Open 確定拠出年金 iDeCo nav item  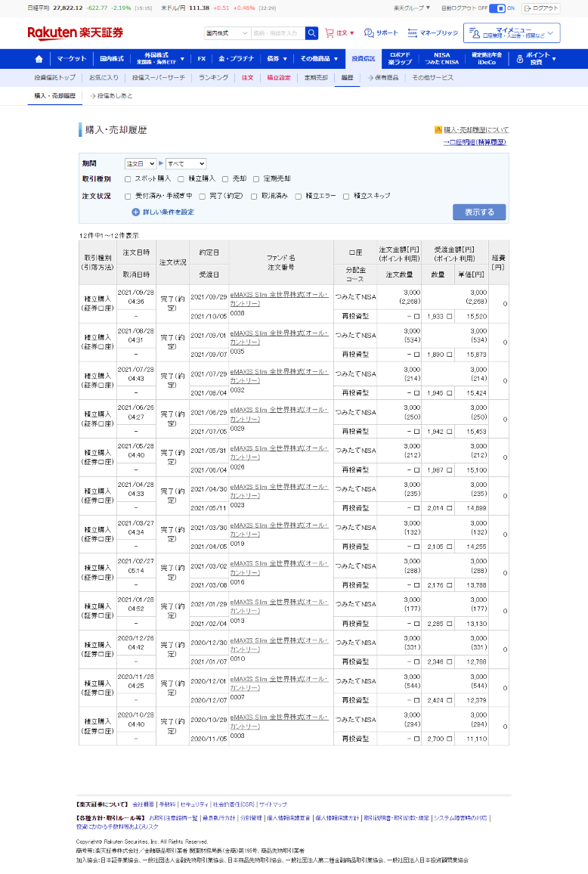(487, 58)
